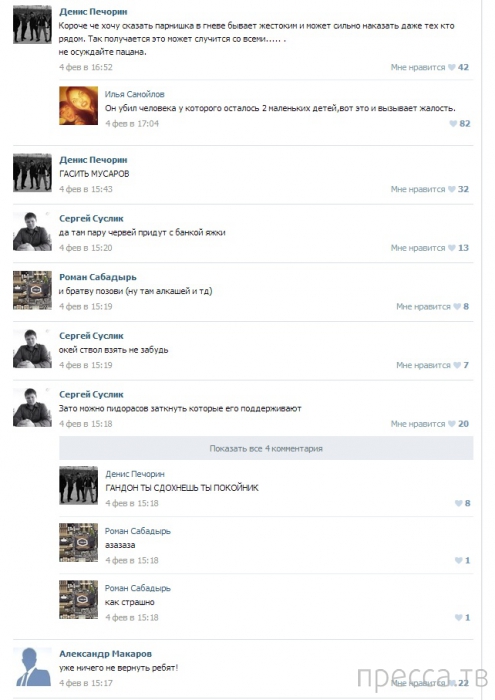Open the Роман Сабадырь avatar at 15:19
This screenshot has height=700, width=495.
tap(32, 290)
